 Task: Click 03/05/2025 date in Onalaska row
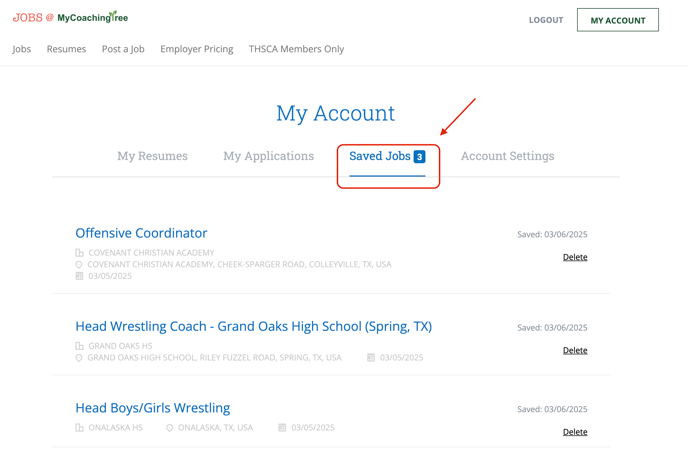pyautogui.click(x=313, y=427)
